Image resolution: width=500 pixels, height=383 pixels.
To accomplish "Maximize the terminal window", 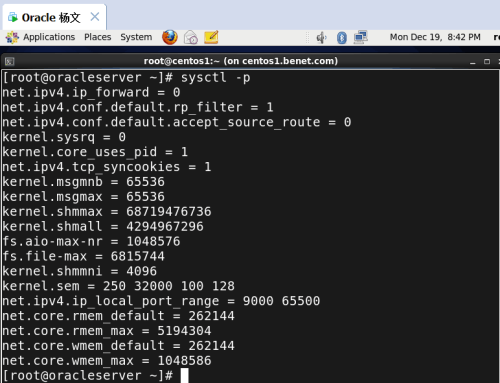I will pos(487,62).
